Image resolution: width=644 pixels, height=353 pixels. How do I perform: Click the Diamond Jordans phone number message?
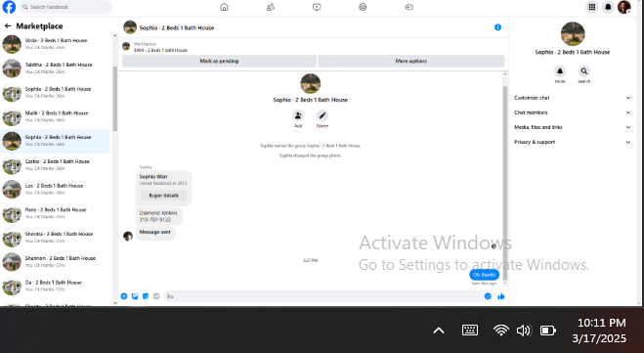pos(159,216)
